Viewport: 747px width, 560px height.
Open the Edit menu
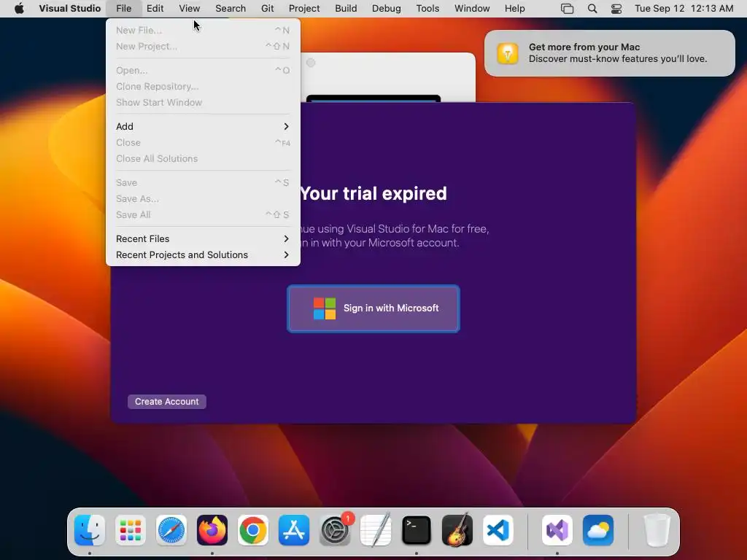coord(155,8)
